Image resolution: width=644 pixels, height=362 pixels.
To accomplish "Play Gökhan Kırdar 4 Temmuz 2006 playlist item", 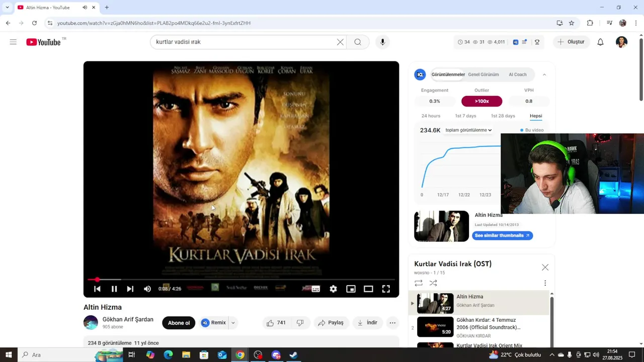I will 478,327.
